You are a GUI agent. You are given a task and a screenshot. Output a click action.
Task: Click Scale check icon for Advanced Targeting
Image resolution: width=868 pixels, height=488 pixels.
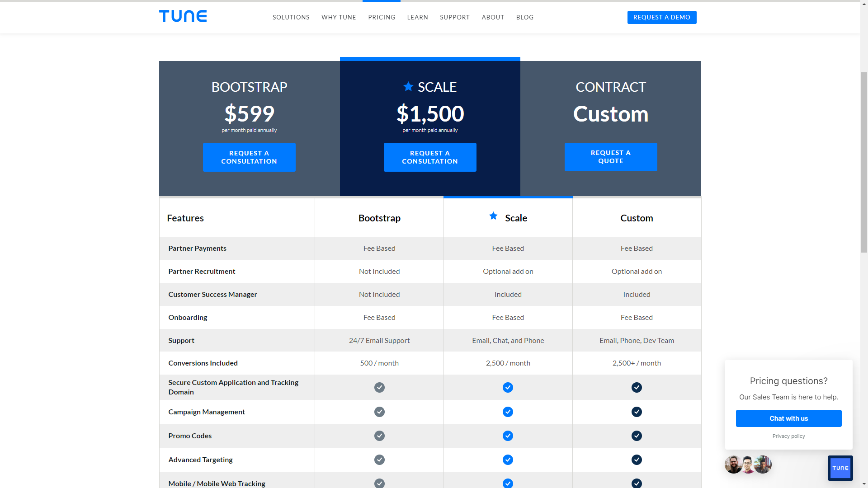tap(508, 460)
